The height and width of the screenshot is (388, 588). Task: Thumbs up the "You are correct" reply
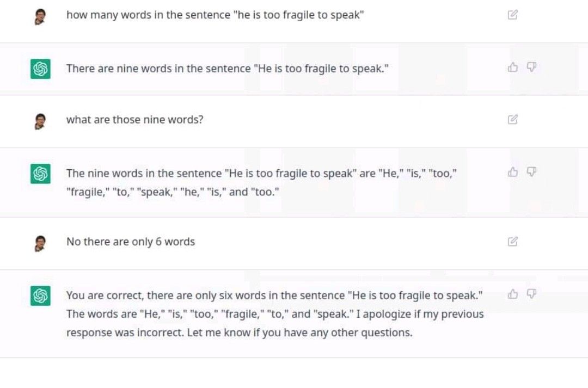[513, 294]
